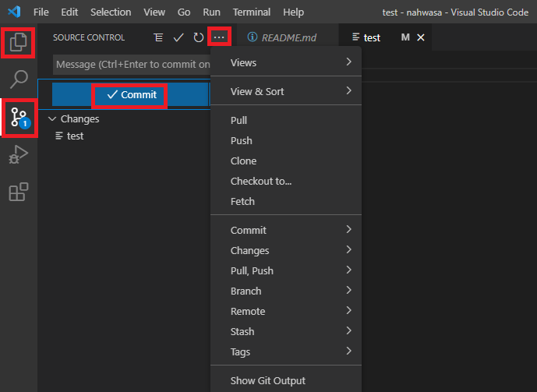Click the blue Commit button
537x392 pixels.
pyautogui.click(x=130, y=94)
